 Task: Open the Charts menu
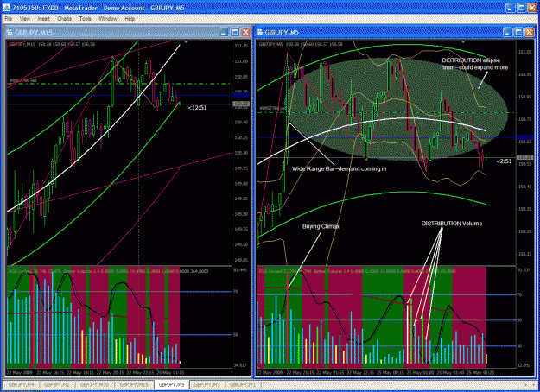(x=65, y=19)
